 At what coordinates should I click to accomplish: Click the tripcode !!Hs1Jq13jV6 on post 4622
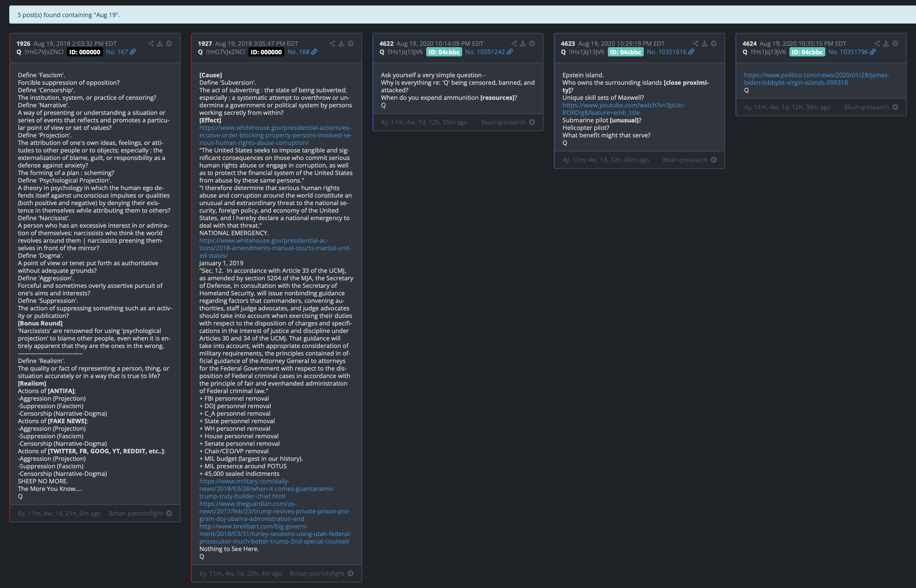(x=405, y=52)
